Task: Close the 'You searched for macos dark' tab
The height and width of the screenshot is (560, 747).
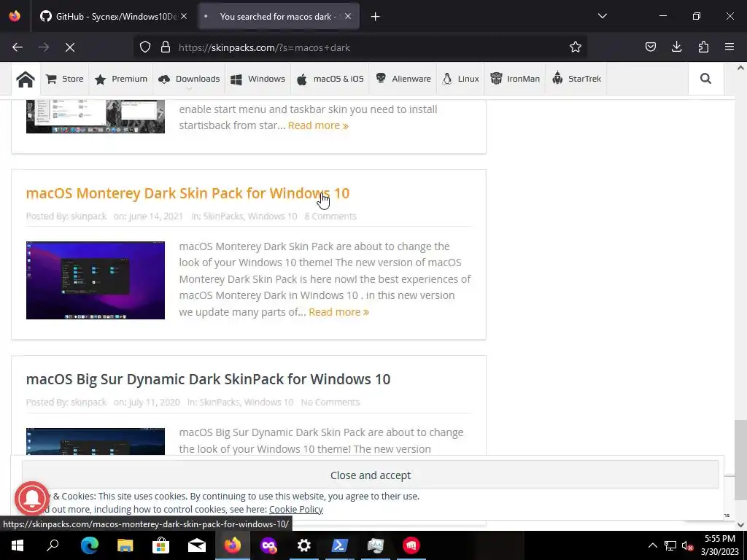Action: click(348, 17)
